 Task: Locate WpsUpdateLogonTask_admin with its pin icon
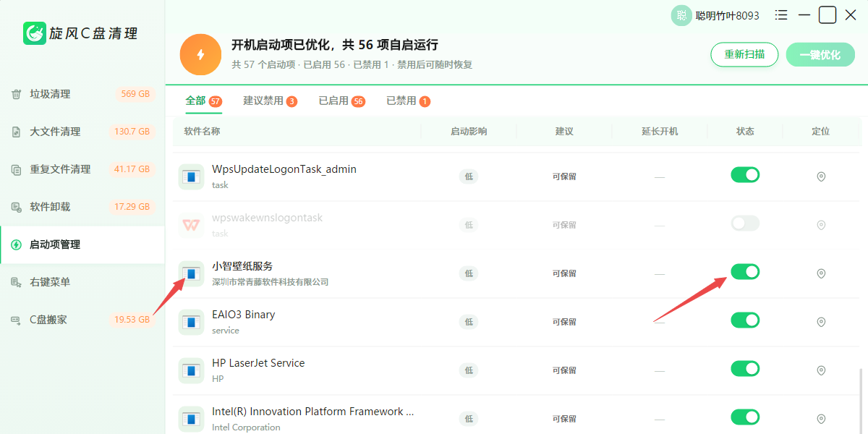[821, 176]
